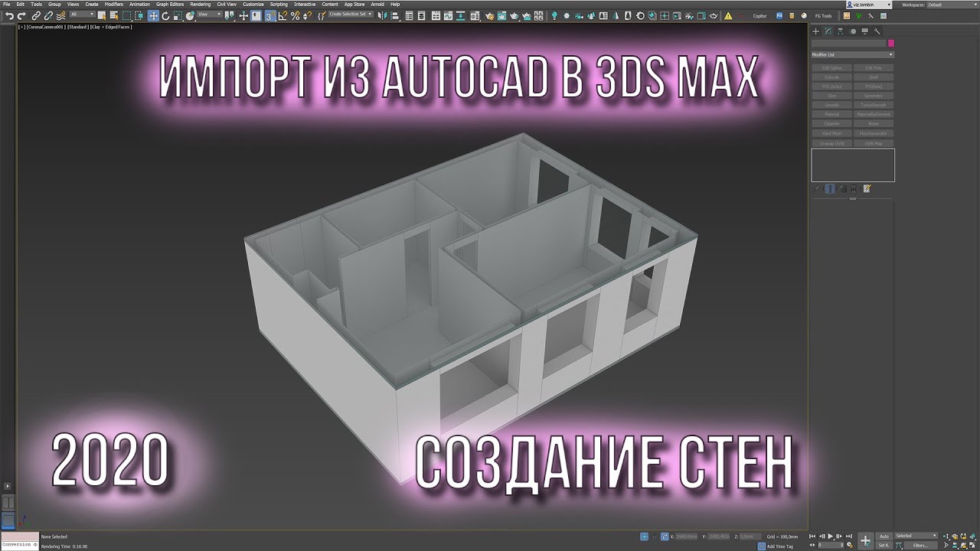Switch to the Utilities command panel tab

877,31
